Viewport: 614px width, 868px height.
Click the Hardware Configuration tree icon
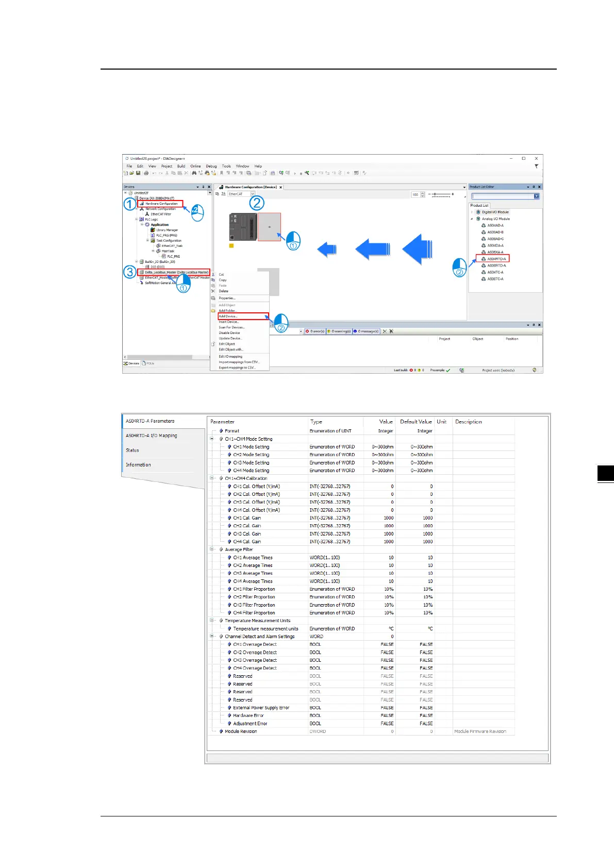142,204
